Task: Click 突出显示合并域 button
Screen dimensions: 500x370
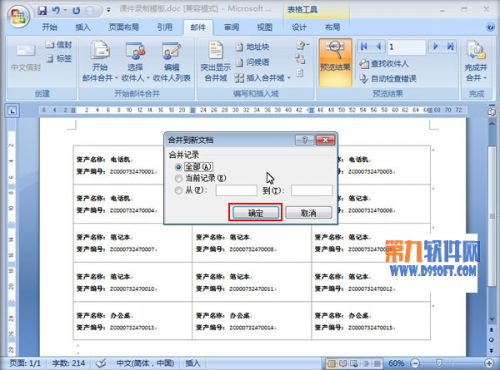Action: click(216, 61)
